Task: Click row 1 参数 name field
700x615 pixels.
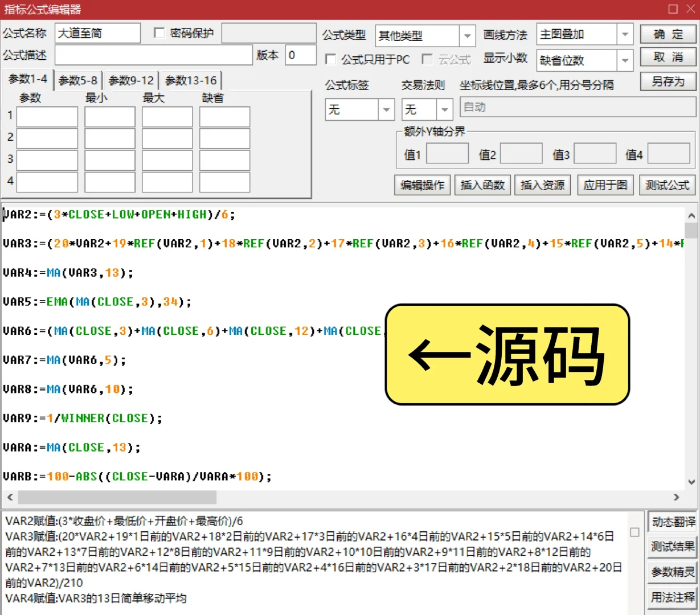Action: point(47,117)
